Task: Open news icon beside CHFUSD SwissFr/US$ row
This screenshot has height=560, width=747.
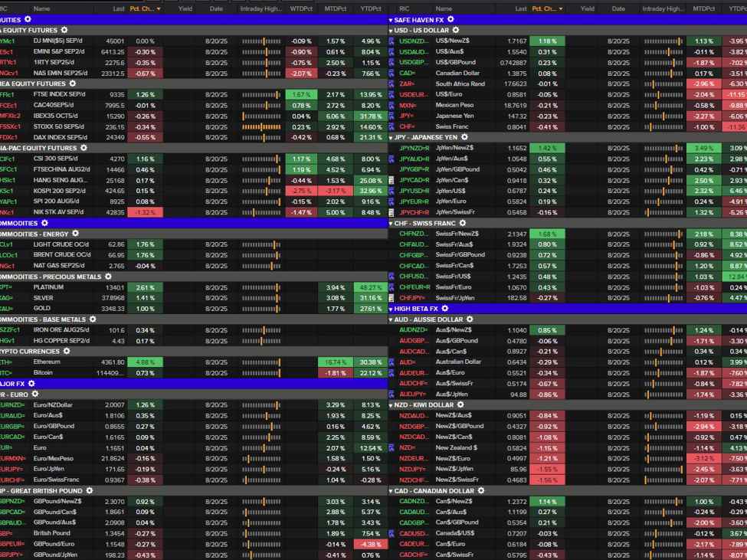Action: [x=392, y=277]
